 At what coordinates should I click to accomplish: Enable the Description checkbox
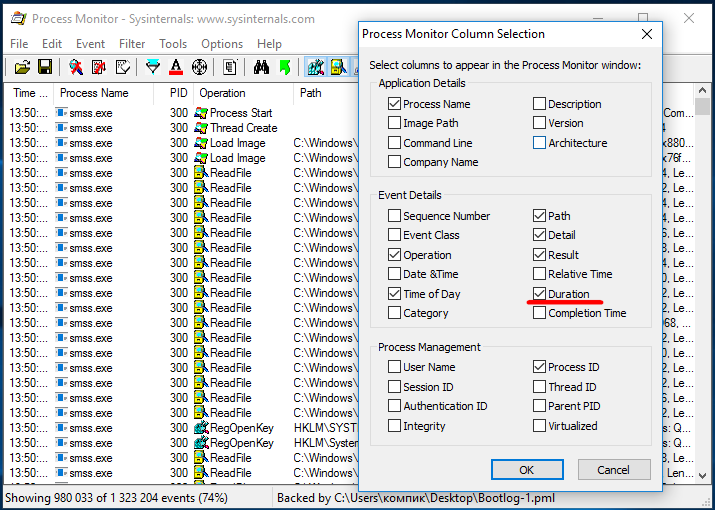[x=539, y=104]
